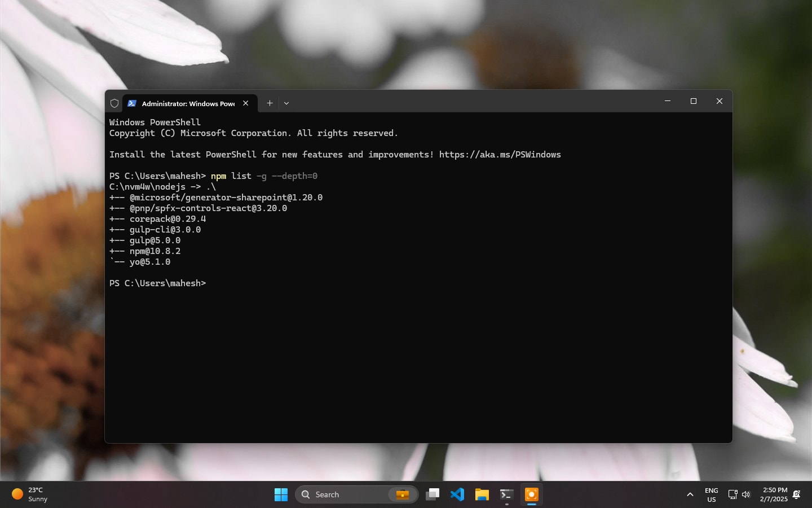Click the taskbar Search box
Screen dimensions: 812x508
pyautogui.click(x=357, y=494)
